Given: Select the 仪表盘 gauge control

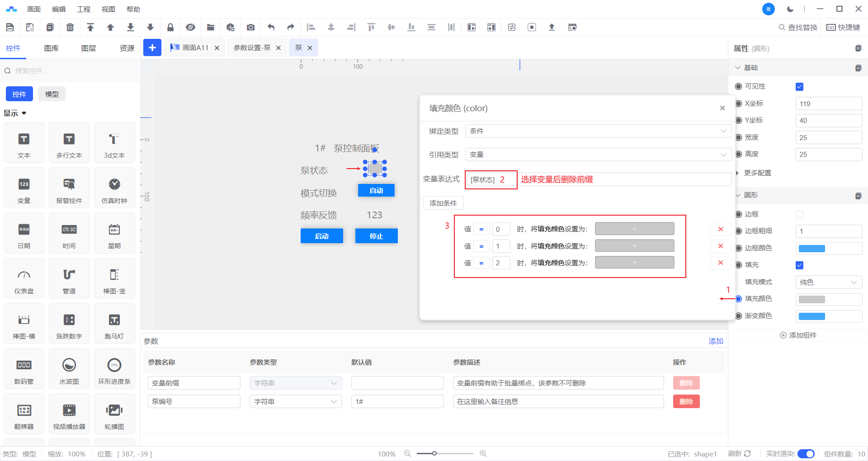Looking at the screenshot, I should point(24,278).
